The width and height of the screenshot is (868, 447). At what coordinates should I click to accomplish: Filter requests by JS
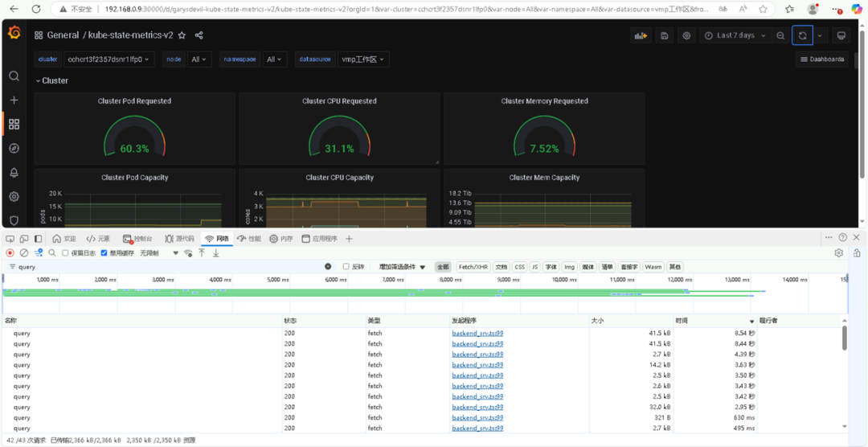point(534,266)
